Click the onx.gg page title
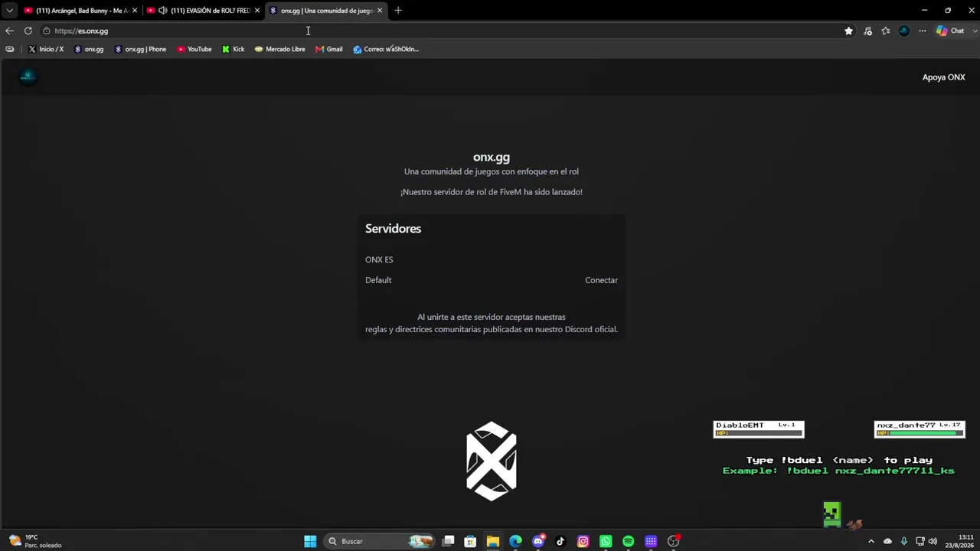Screen dimensions: 980x551 click(492, 158)
